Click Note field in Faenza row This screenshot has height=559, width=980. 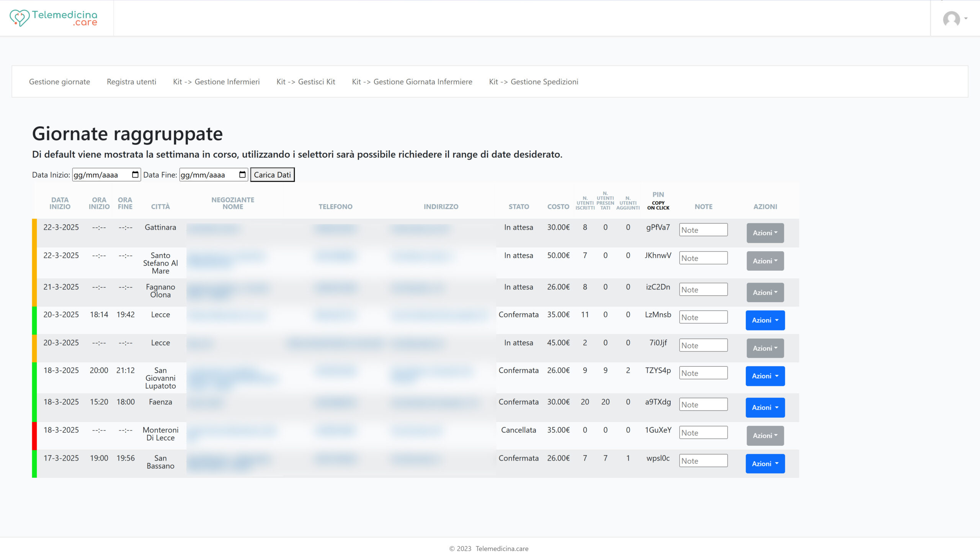(x=703, y=404)
